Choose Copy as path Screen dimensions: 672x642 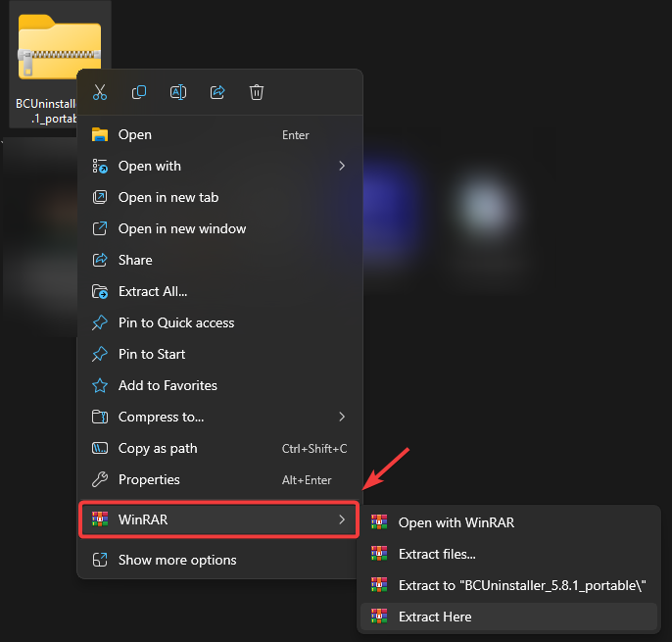tap(219, 449)
